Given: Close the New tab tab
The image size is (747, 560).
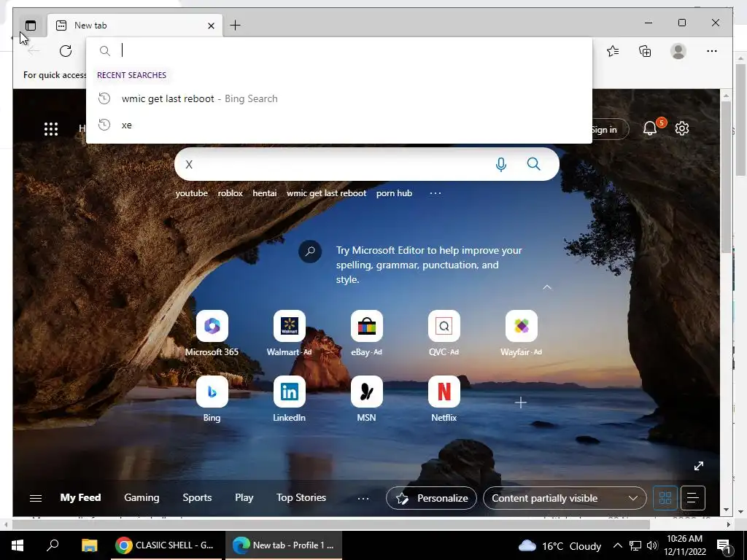Looking at the screenshot, I should point(211,26).
